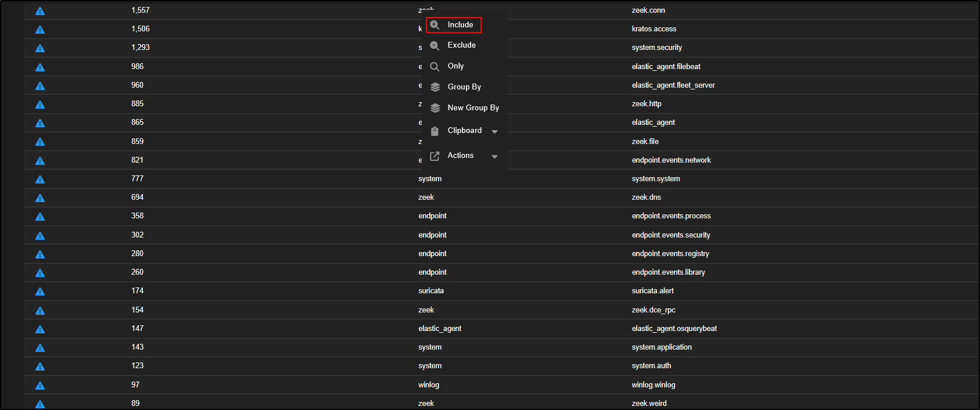This screenshot has height=410, width=980.
Task: Click the Actions external-link icon
Action: coord(435,156)
